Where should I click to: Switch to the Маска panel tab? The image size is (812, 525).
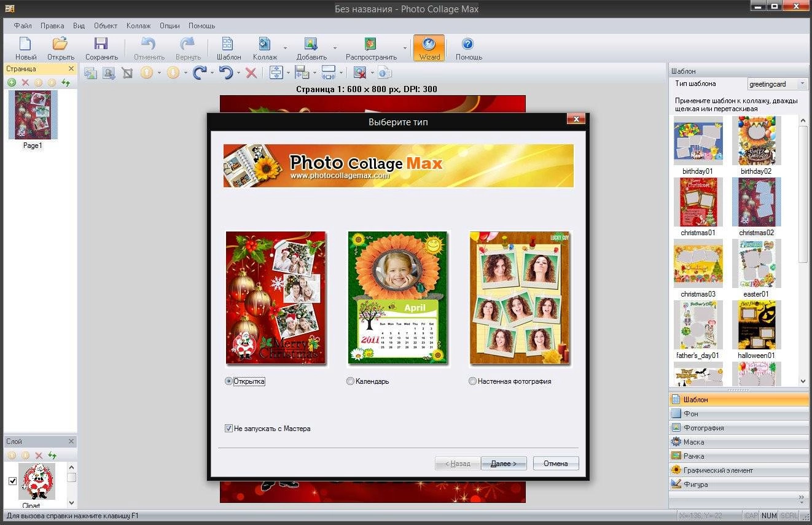click(x=739, y=442)
